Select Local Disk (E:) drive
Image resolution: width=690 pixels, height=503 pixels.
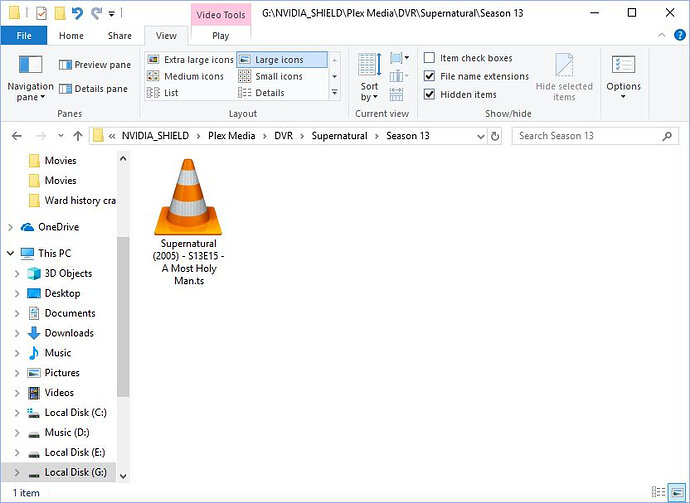coord(66,452)
